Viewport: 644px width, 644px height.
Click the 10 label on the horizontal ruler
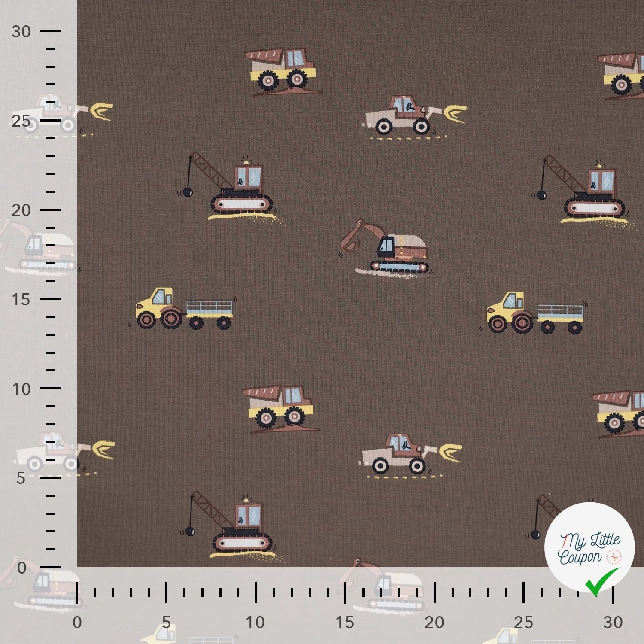tap(255, 622)
